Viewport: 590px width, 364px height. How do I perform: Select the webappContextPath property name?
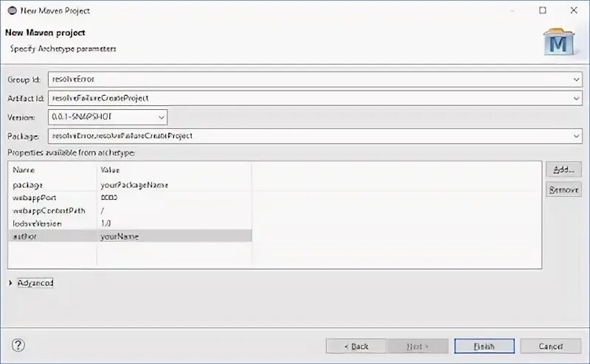(x=49, y=211)
